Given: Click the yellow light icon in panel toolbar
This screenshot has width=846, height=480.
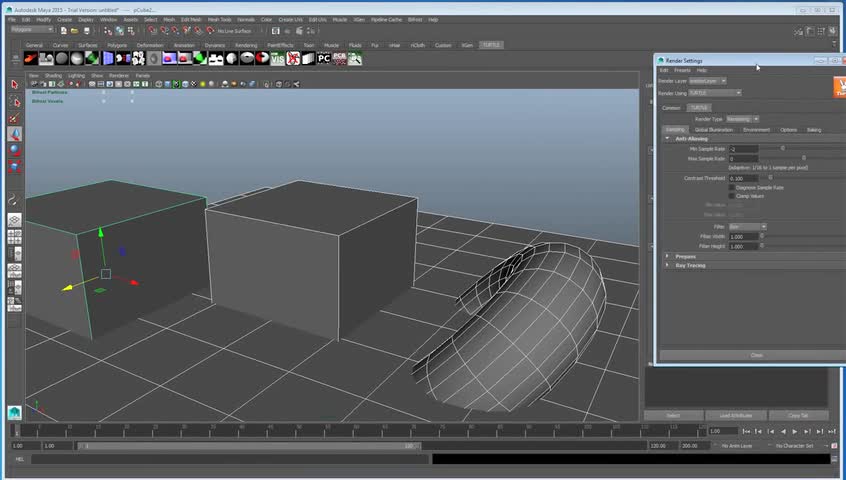Looking at the screenshot, I should click(x=203, y=84).
